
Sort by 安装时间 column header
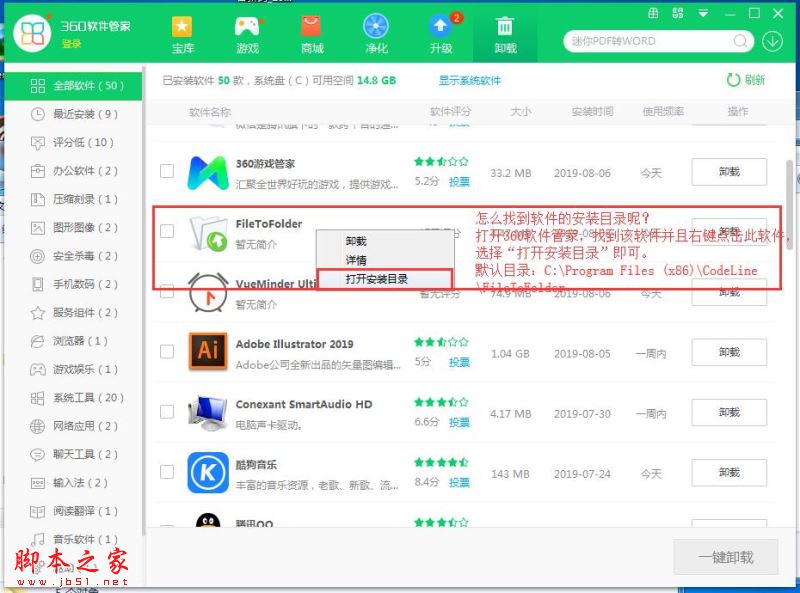[592, 111]
